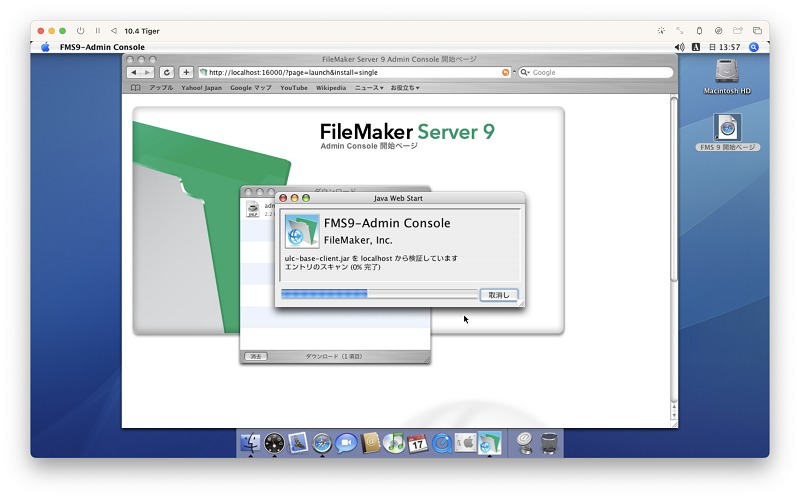Open the VM shared folder icon
This screenshot has width=800, height=498.
tap(738, 31)
